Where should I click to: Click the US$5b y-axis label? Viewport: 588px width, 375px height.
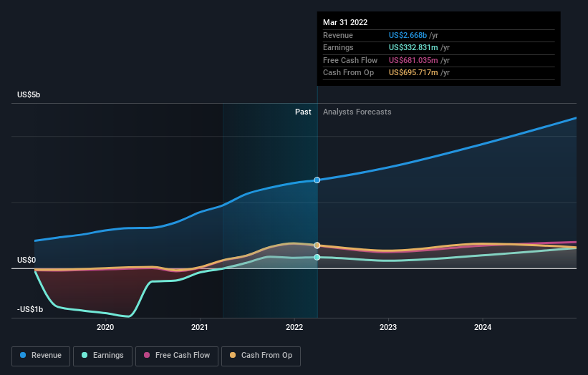pos(29,94)
